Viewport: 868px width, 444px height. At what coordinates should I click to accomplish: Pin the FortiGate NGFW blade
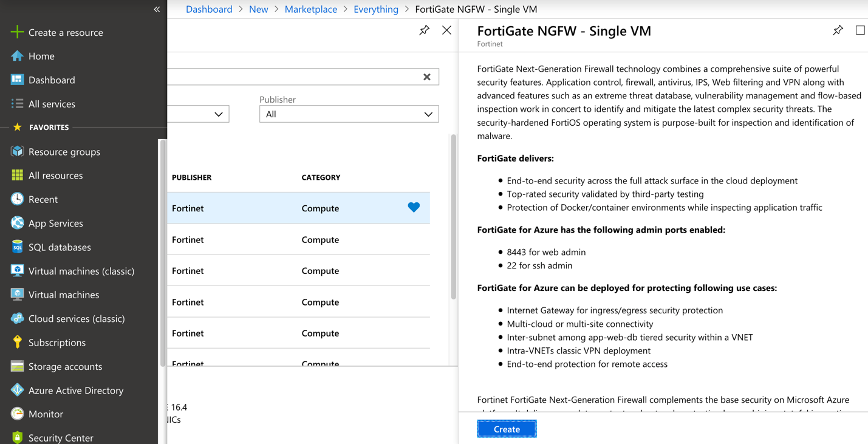pyautogui.click(x=838, y=30)
